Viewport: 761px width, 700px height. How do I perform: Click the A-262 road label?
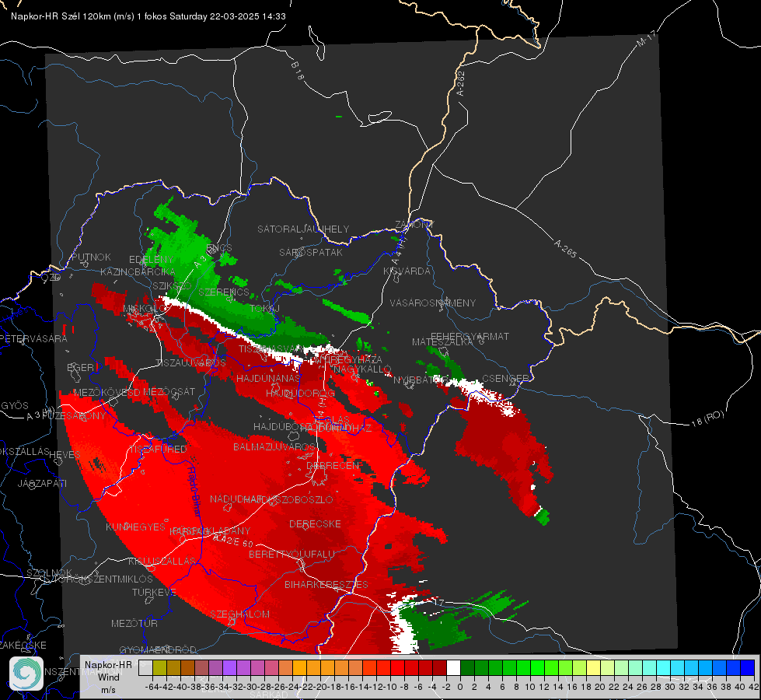461,83
